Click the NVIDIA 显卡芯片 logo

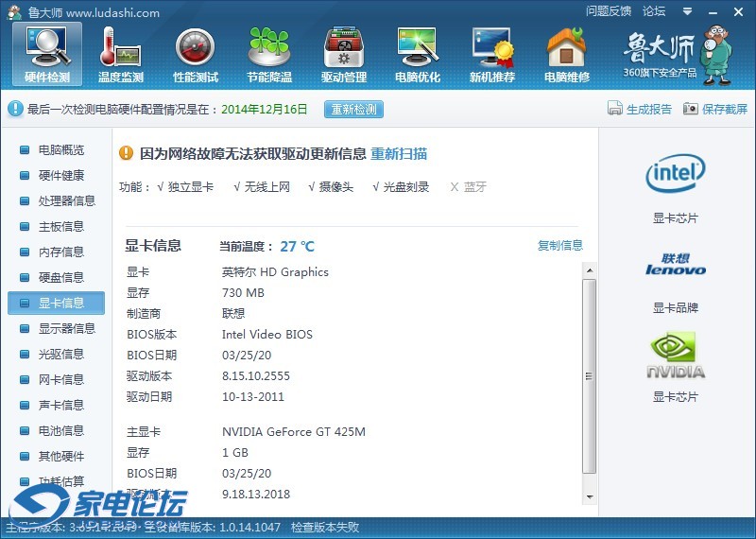click(x=675, y=355)
